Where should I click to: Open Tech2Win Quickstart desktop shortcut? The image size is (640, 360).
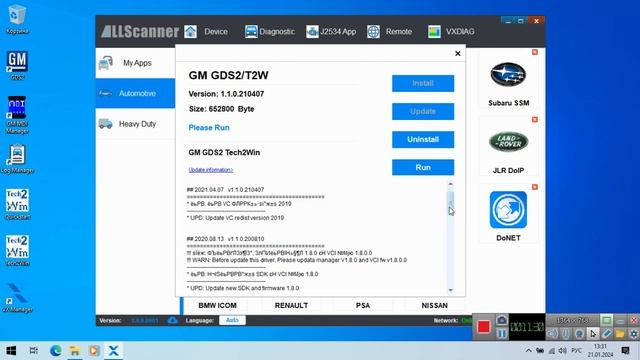click(x=17, y=204)
